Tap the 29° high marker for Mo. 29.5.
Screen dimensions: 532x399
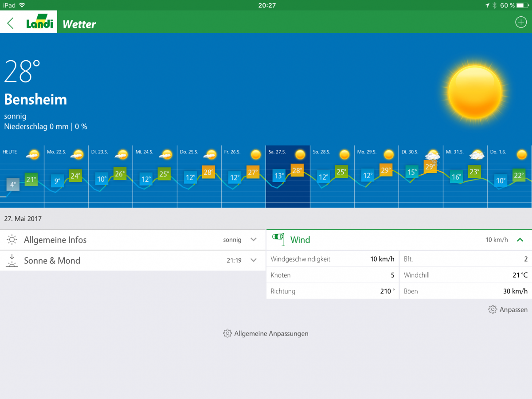coord(386,170)
